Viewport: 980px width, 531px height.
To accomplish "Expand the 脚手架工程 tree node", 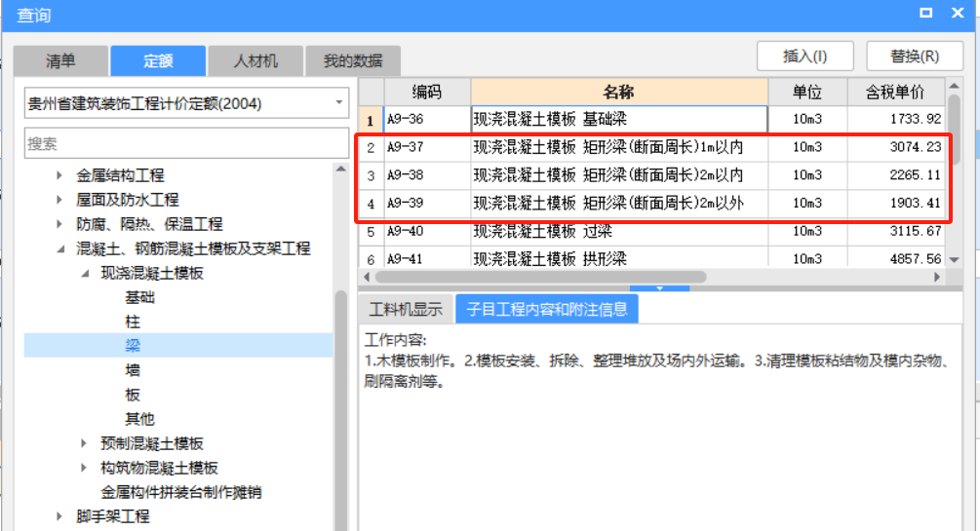I will click(59, 516).
